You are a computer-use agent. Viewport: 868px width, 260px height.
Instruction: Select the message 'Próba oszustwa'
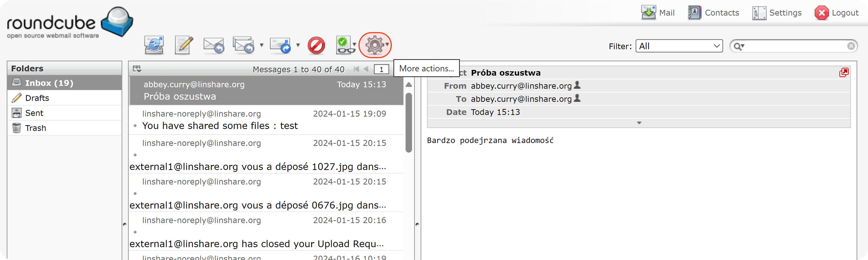tap(266, 90)
